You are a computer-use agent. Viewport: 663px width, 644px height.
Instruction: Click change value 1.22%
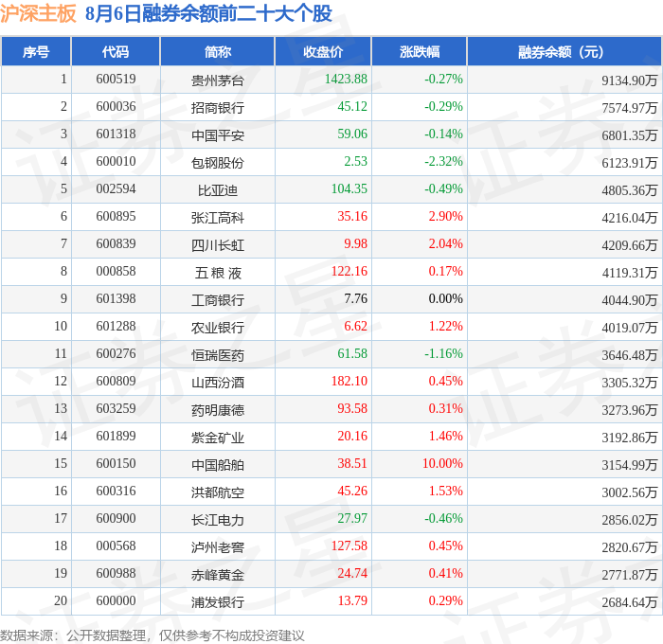coord(446,327)
